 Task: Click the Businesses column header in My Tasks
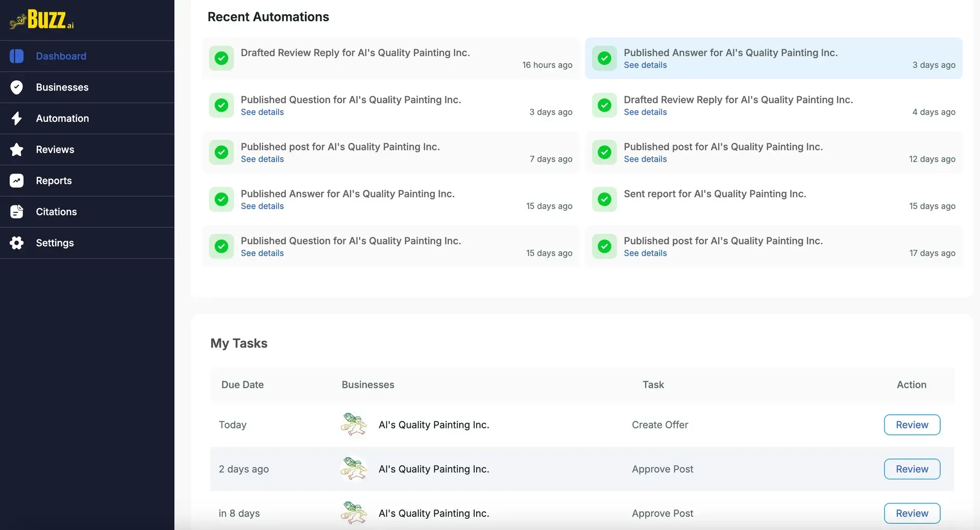pos(368,385)
